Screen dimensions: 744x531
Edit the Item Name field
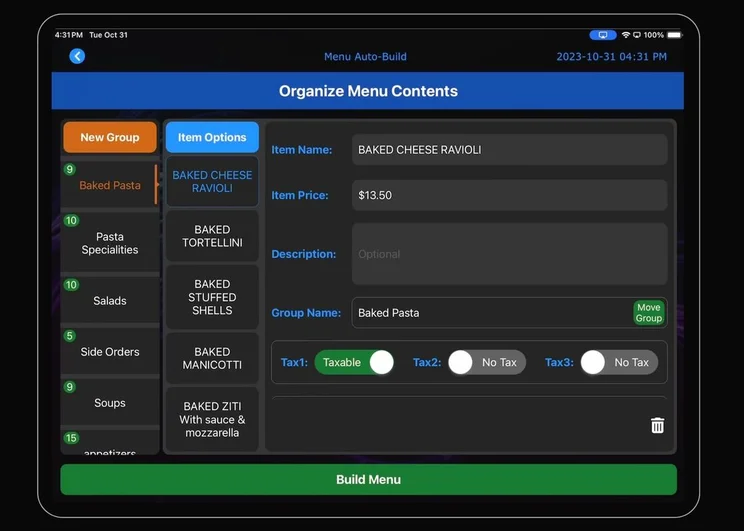[x=510, y=149]
